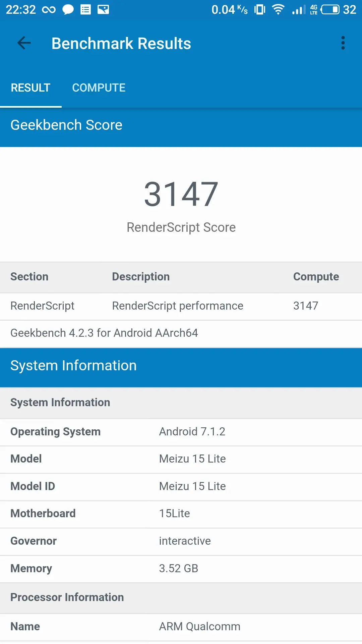Image resolution: width=362 pixels, height=644 pixels.
Task: Tap the interactive governor value
Action: point(185,541)
